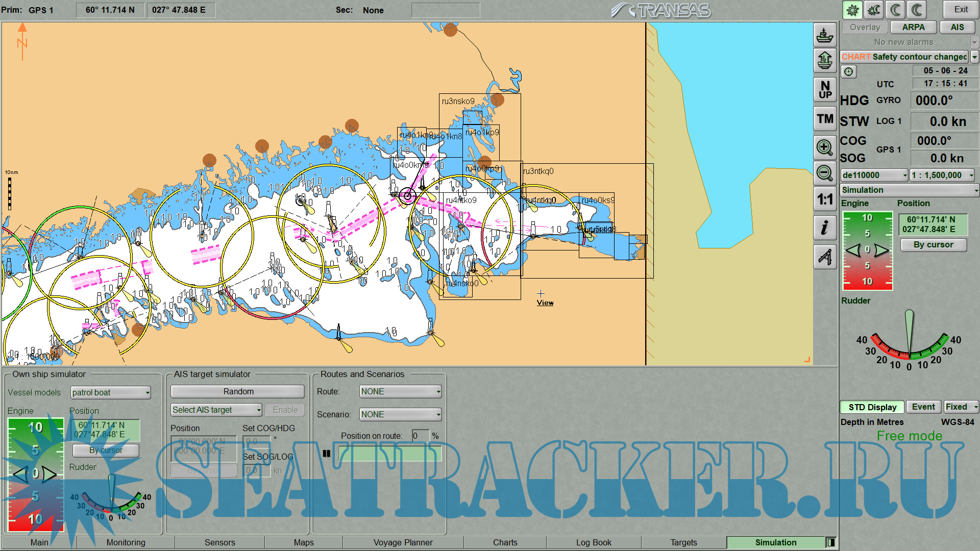
Task: Click the ship position (ahead) icon
Action: [x=825, y=61]
